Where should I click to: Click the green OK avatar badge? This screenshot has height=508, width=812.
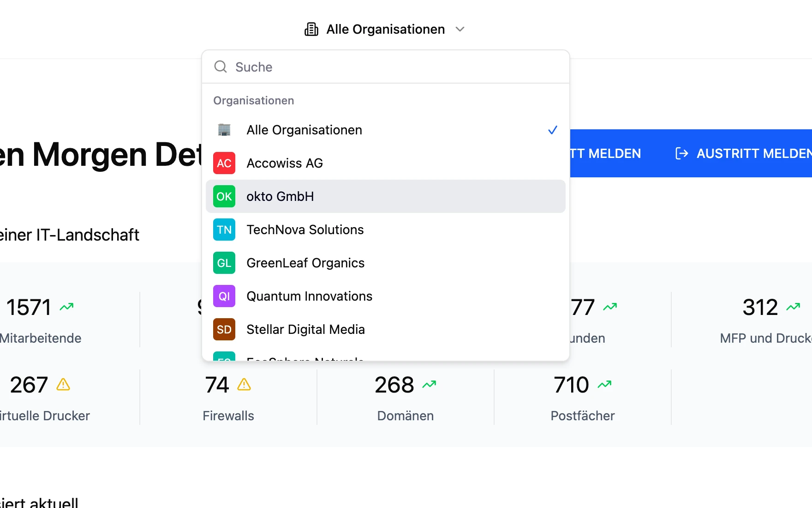coord(224,196)
